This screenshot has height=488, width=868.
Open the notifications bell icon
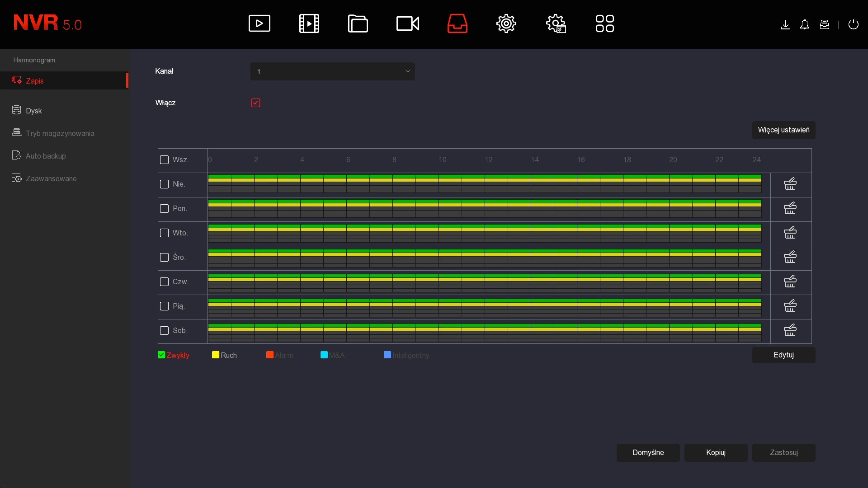(805, 25)
